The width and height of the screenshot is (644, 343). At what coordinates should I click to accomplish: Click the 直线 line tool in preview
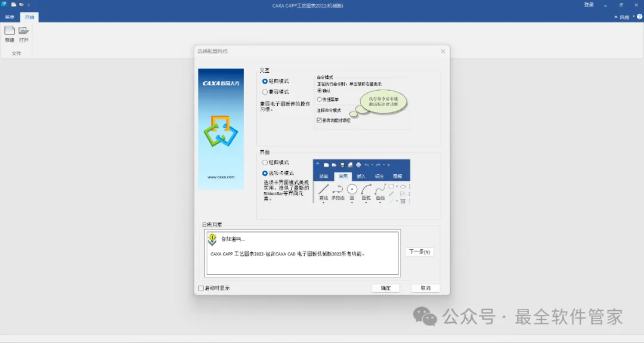click(324, 193)
